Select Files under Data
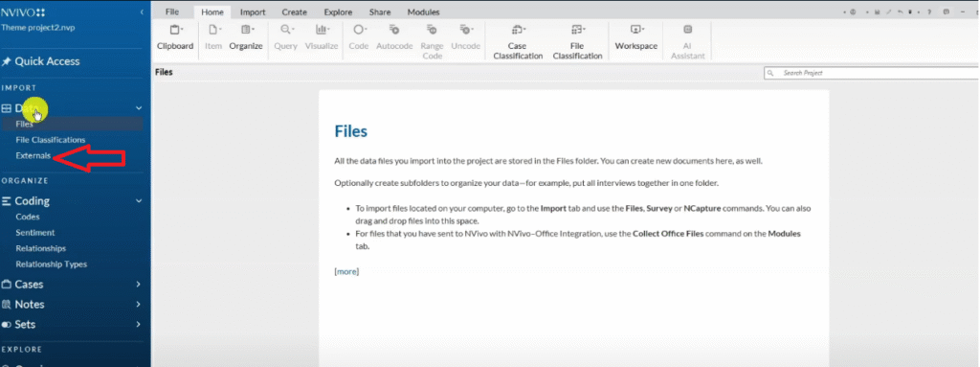Image resolution: width=980 pixels, height=367 pixels. tap(72, 124)
